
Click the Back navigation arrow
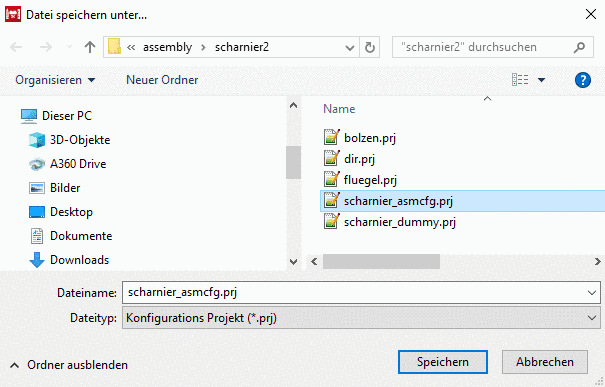16,47
